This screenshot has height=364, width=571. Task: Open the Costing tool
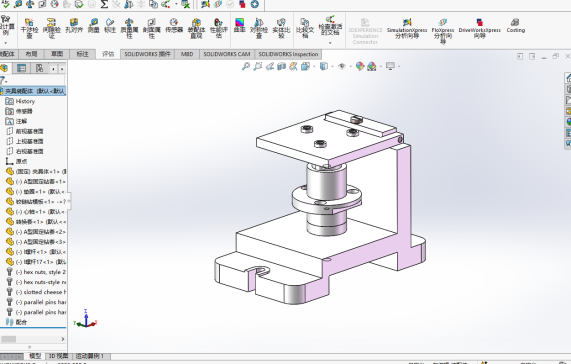[515, 25]
